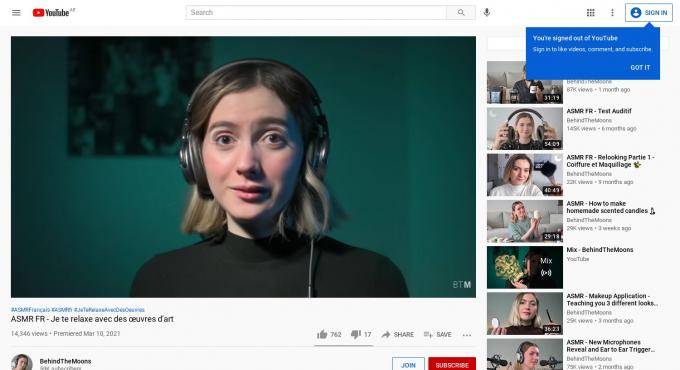Screen dimensions: 680x370
Task: Open Mix - BehindTheMoons title link
Action: (600, 250)
